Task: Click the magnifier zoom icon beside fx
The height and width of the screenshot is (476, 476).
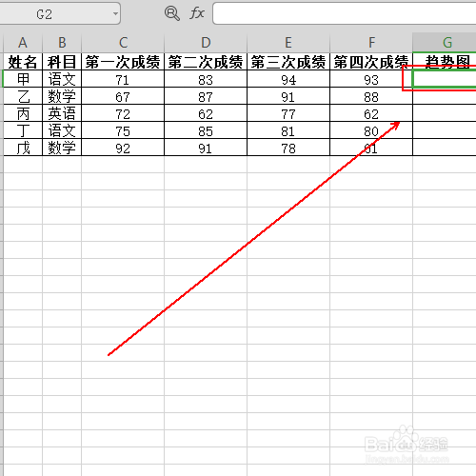Action: 172,13
